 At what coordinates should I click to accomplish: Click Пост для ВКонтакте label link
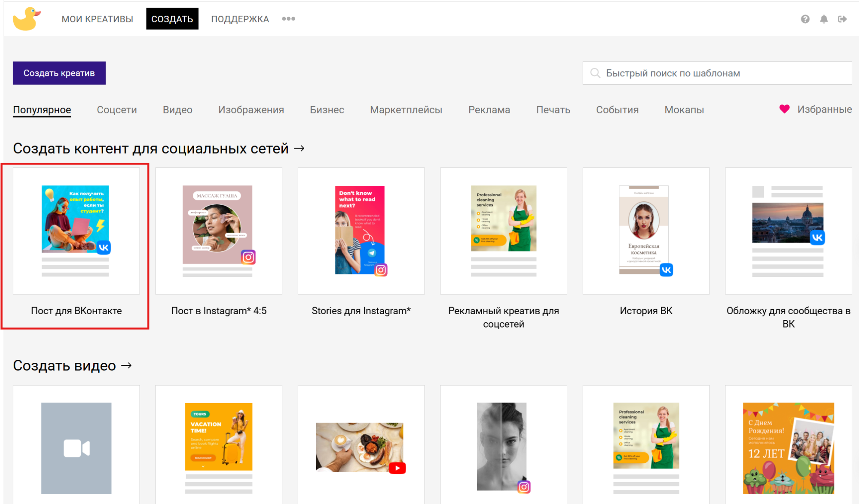[x=76, y=311]
